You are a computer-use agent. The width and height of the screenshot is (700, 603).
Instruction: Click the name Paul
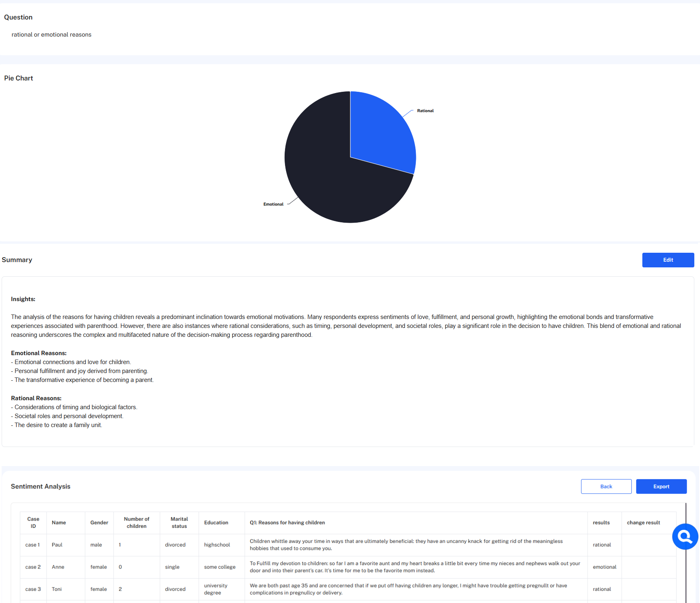[57, 545]
